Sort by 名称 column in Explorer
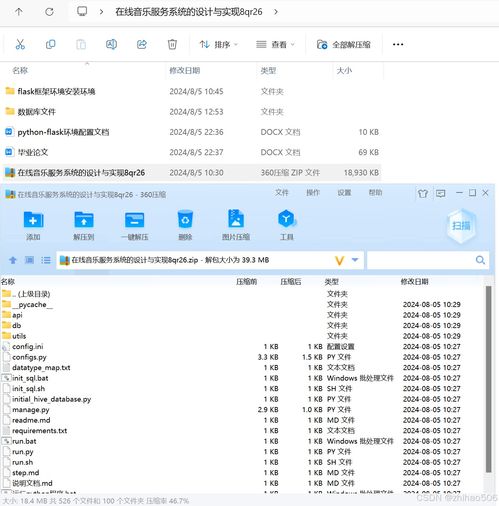 (x=20, y=71)
